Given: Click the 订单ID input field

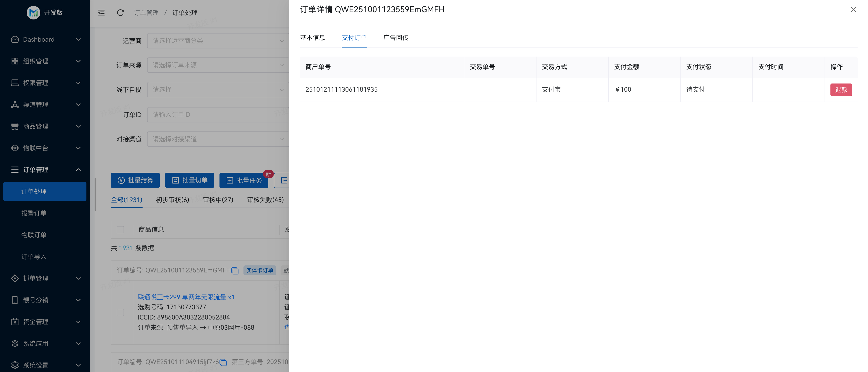Looking at the screenshot, I should tap(218, 114).
